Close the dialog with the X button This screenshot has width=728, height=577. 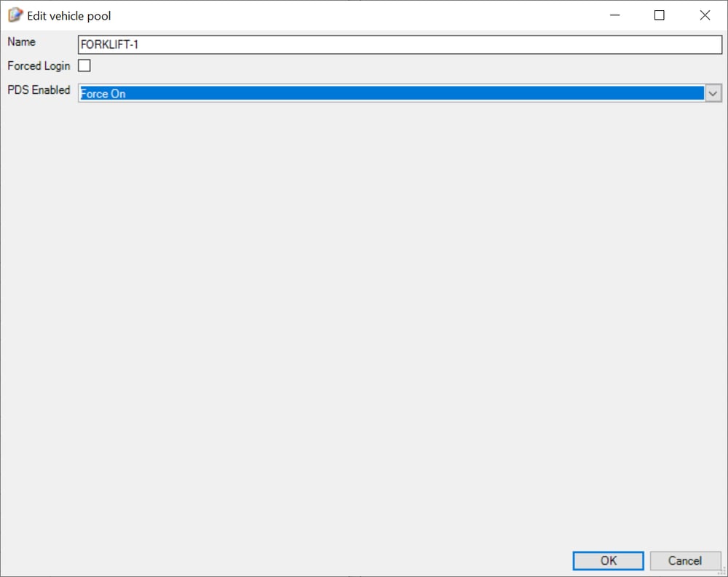[x=704, y=15]
